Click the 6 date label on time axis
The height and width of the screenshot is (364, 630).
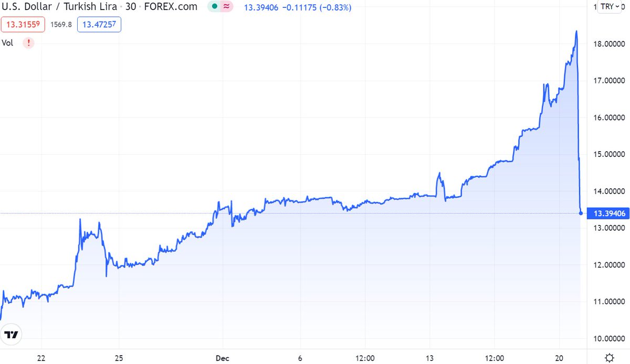(x=300, y=358)
